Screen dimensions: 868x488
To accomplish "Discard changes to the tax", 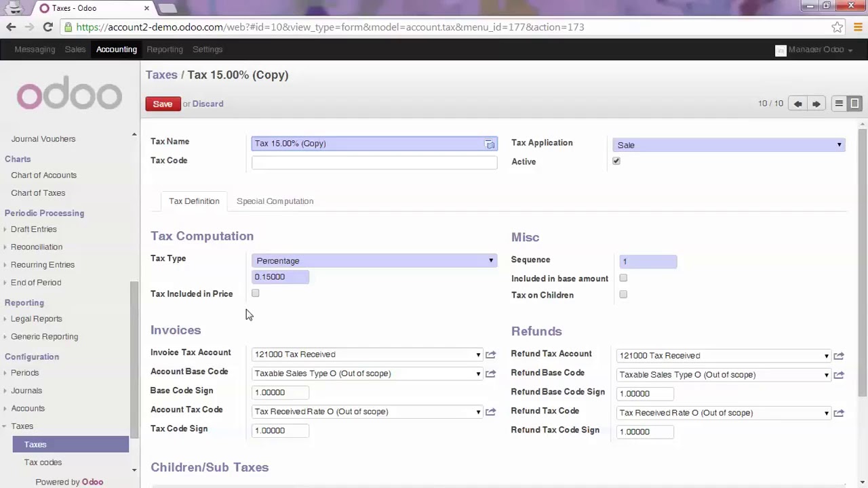I will pyautogui.click(x=208, y=104).
